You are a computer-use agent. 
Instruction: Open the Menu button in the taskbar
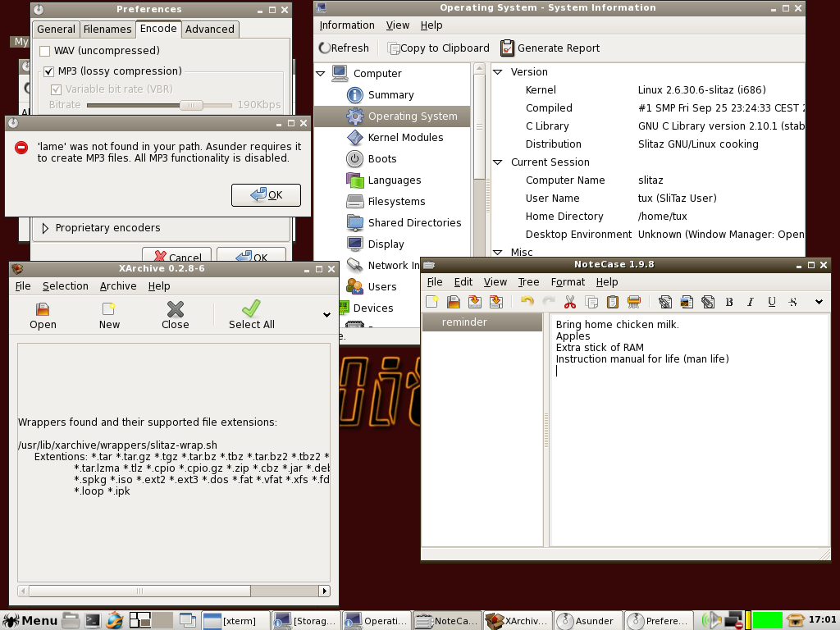(30, 620)
